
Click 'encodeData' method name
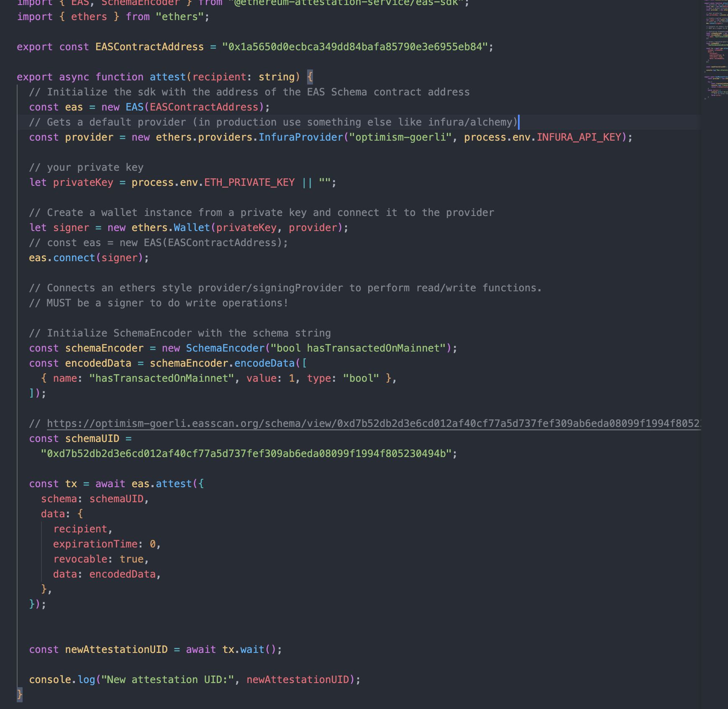(x=264, y=363)
